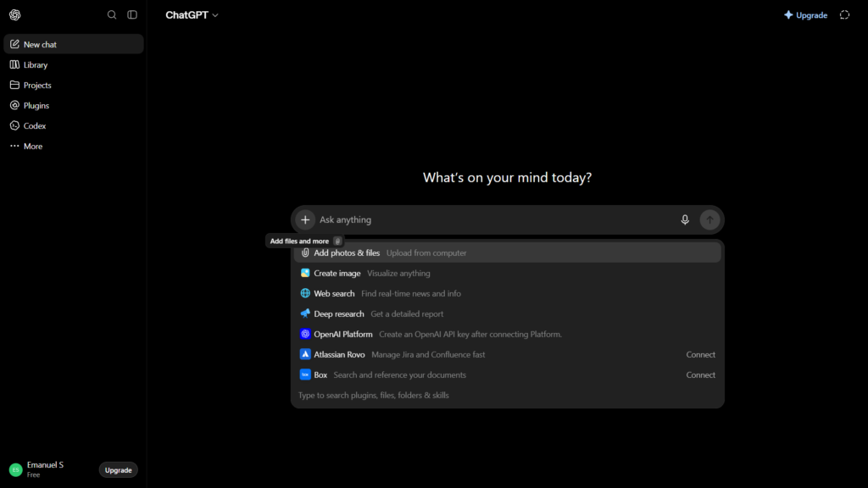Screen dimensions: 868x488
Task: Click the Create image picture icon
Action: (305, 274)
